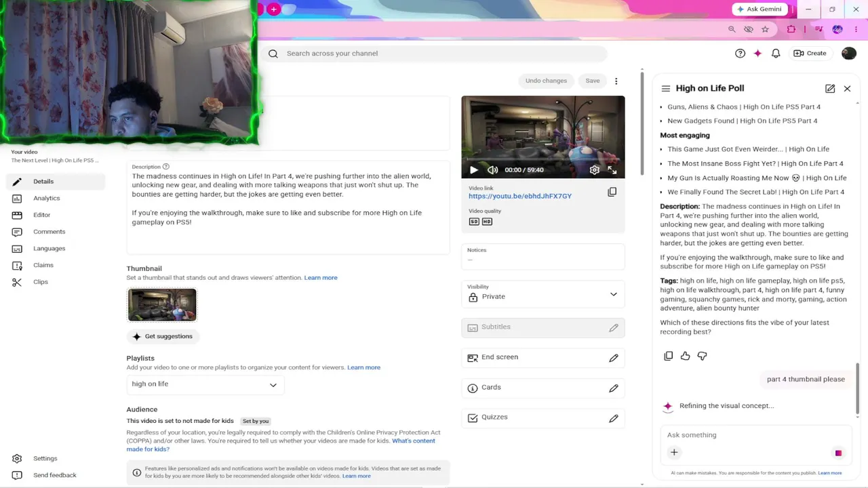Click inside the Description text box
868x488 pixels.
point(288,207)
